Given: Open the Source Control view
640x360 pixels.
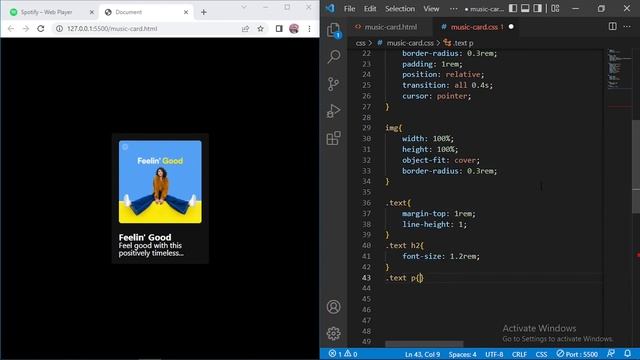Looking at the screenshot, I should click(x=333, y=84).
